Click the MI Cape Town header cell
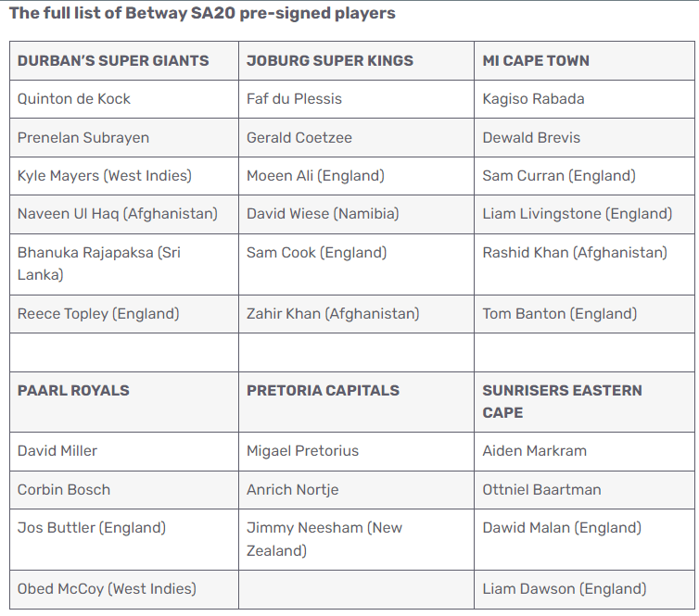The height and width of the screenshot is (616, 699). tap(584, 60)
